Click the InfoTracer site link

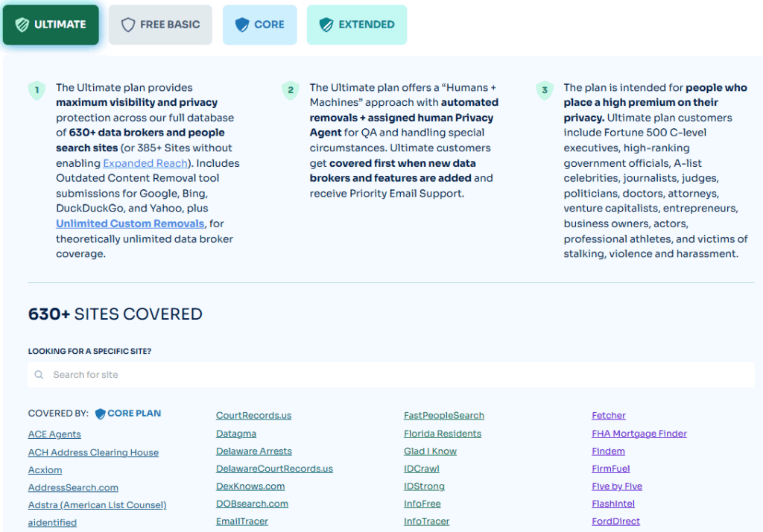click(426, 521)
